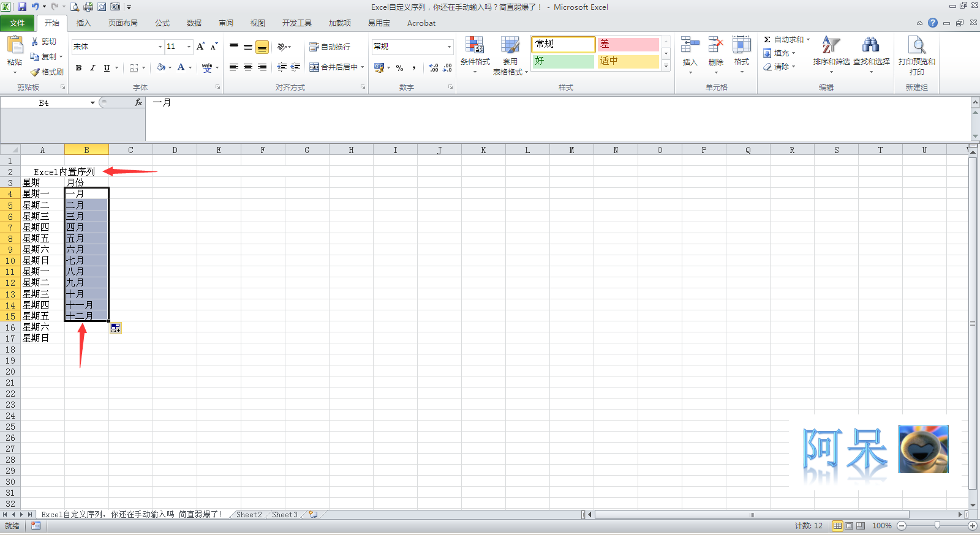Toggle align text left
Screen dimensions: 980x535
tap(234, 67)
